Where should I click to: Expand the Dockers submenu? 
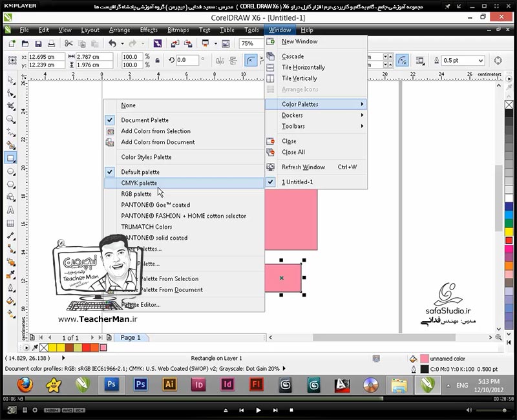316,115
